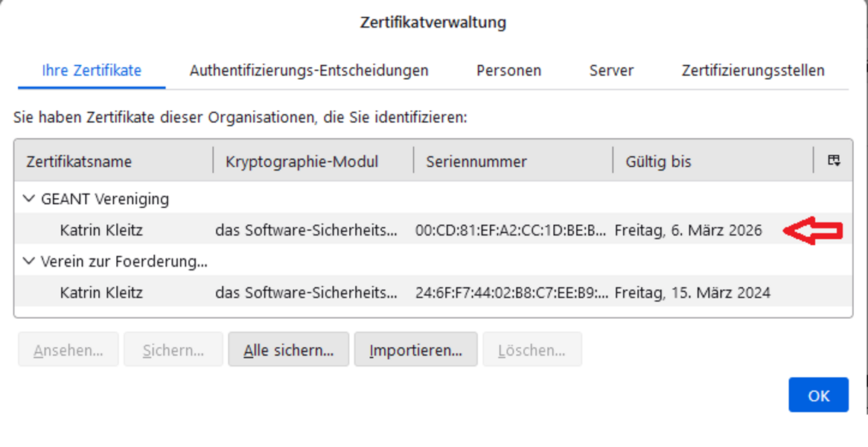The image size is (868, 447).
Task: Click the Sichern button
Action: coord(173,350)
